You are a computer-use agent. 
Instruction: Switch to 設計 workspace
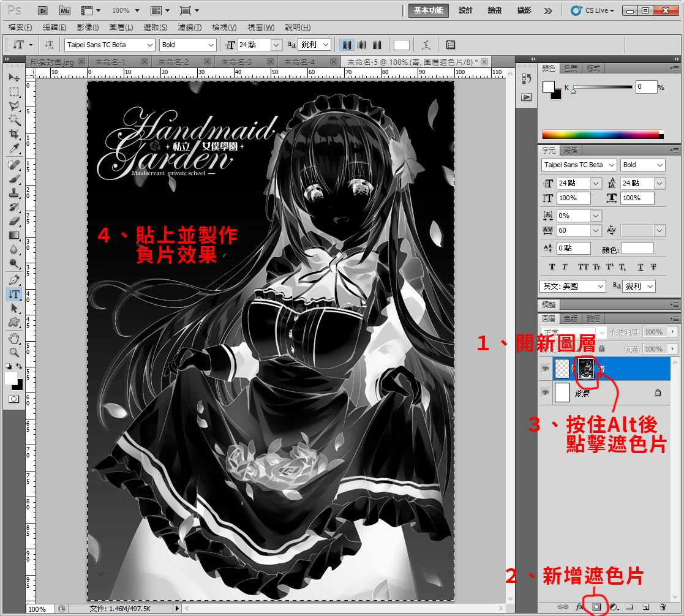click(x=465, y=10)
